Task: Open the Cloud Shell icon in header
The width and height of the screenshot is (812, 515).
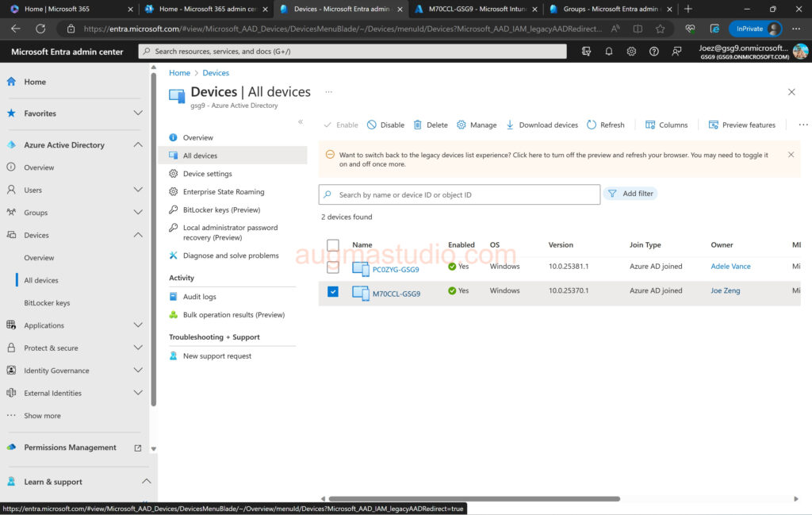Action: [x=586, y=51]
